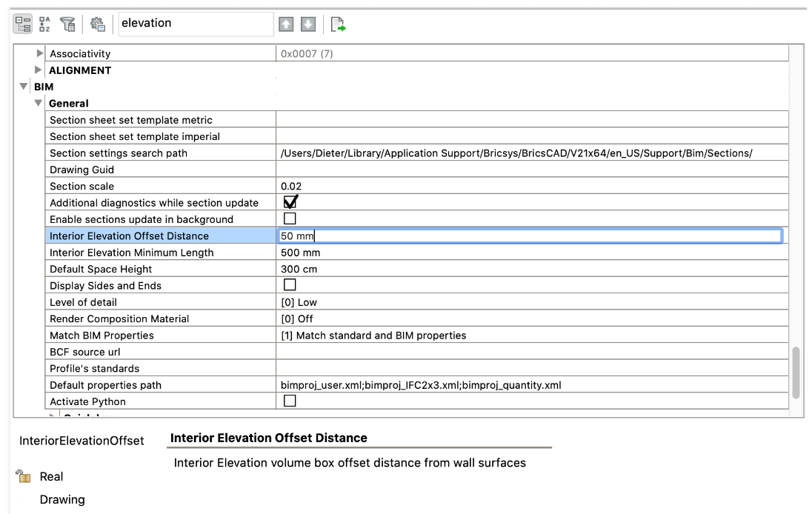Sort settings alphabetically icon
This screenshot has height=514, width=812.
[45, 24]
